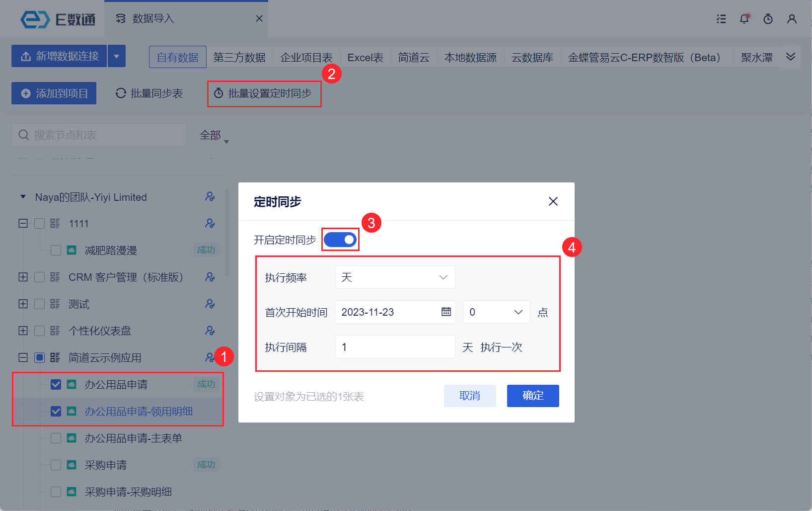
Task: Expand the 个性化仪表盘 node
Action: pyautogui.click(x=23, y=331)
